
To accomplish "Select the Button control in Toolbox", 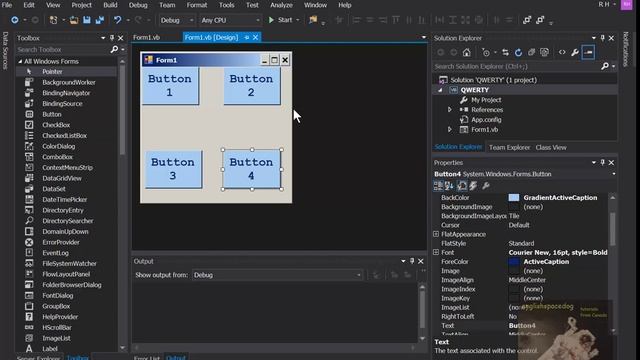I will click(x=51, y=114).
